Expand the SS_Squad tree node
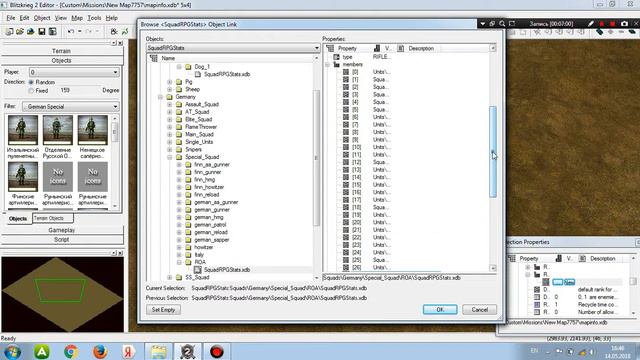The width and height of the screenshot is (640, 360). pyautogui.click(x=170, y=278)
